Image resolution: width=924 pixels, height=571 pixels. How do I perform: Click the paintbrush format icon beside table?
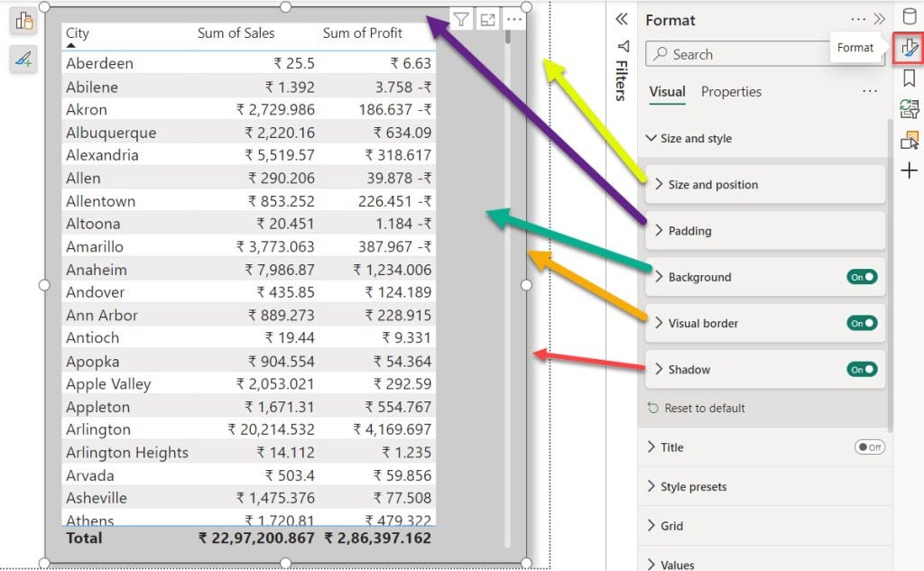[x=23, y=59]
